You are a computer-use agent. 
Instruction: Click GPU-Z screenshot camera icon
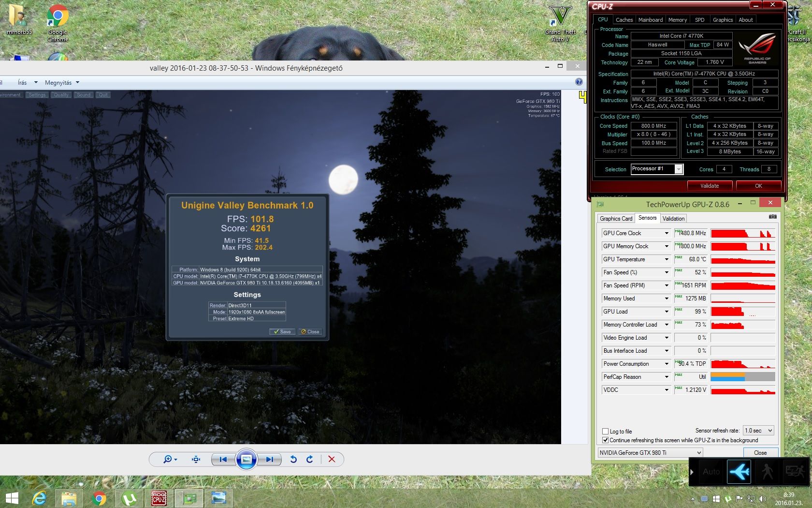(772, 217)
